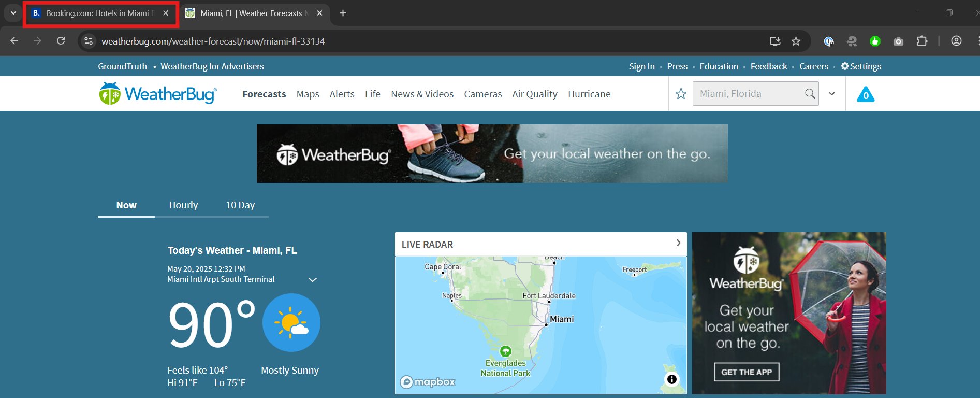Open the Cameras menu
The image size is (980, 398).
483,94
